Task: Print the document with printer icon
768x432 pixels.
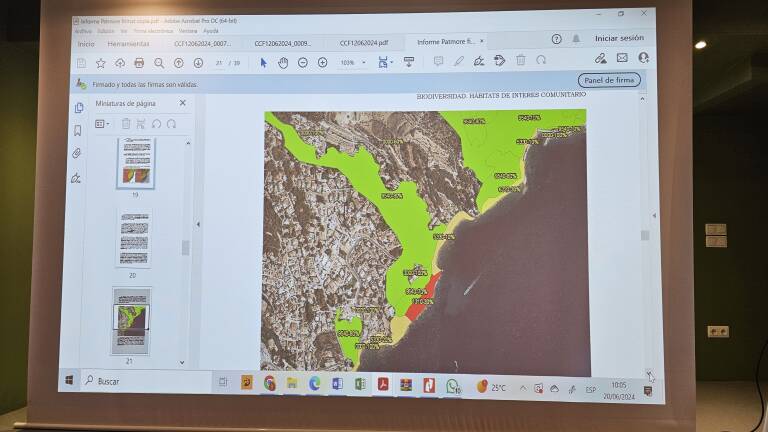Action: (x=139, y=63)
